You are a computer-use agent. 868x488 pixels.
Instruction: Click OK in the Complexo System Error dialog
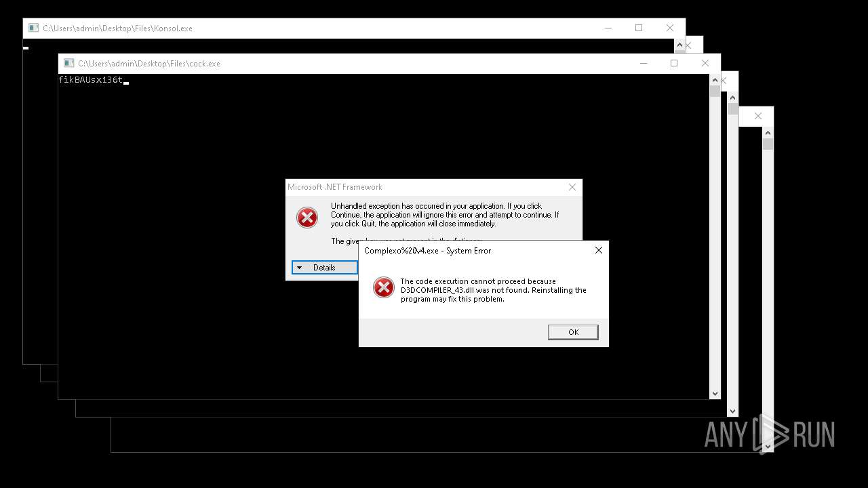click(573, 332)
